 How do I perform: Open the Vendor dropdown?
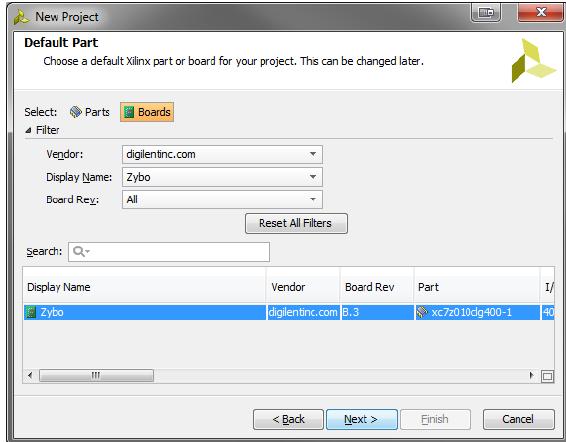click(222, 155)
